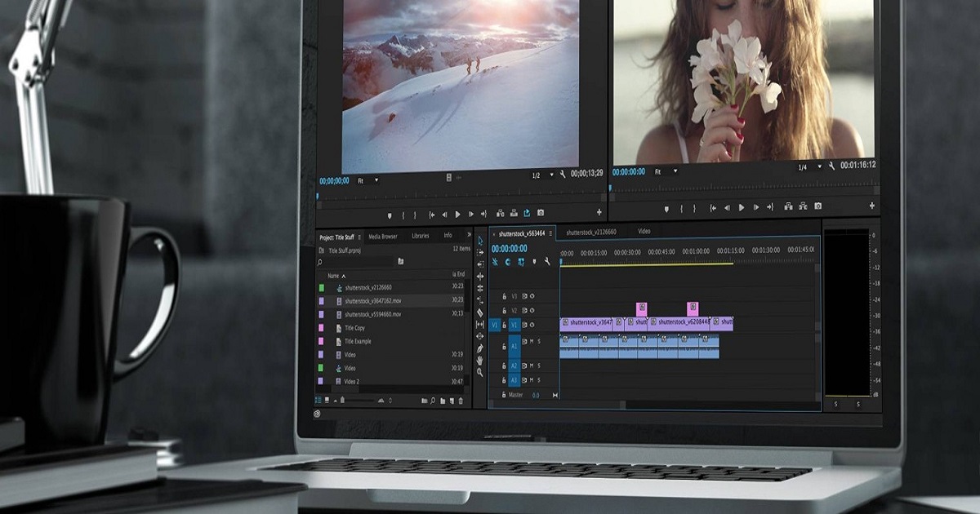
Task: Sort project items by Name column
Action: (333, 276)
